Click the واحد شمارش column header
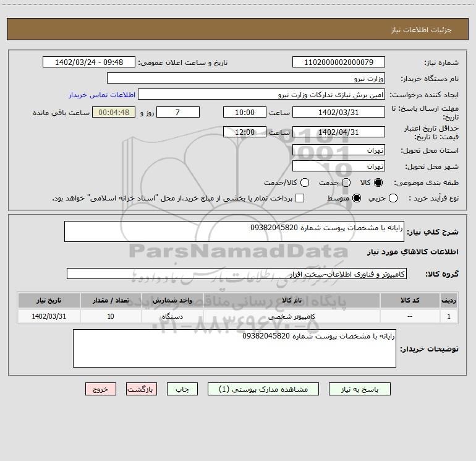Screen dimensions: 476x461 (172, 300)
